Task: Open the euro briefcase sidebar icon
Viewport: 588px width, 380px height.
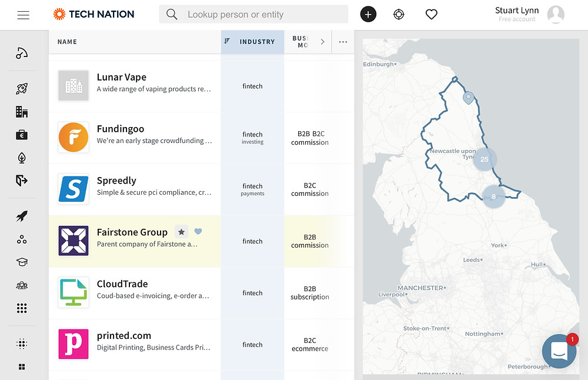Action: (x=22, y=135)
